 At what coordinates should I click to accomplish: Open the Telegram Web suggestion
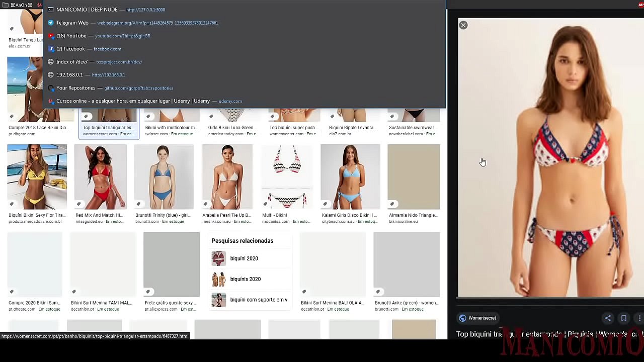72,22
